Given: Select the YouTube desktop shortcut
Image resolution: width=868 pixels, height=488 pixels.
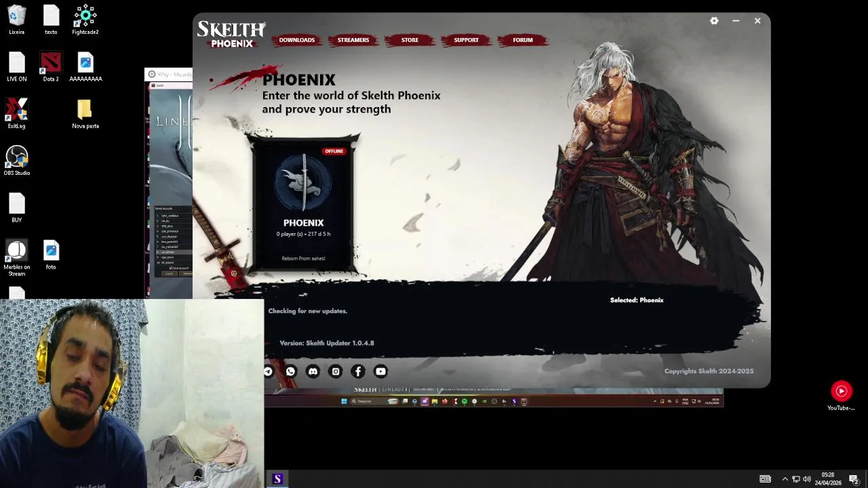Looking at the screenshot, I should 842,396.
